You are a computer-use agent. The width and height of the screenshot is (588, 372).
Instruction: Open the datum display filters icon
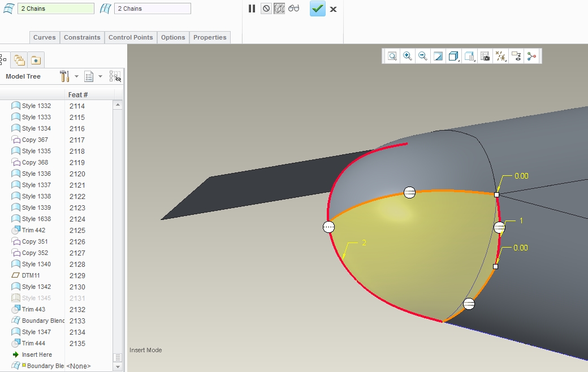pos(500,56)
